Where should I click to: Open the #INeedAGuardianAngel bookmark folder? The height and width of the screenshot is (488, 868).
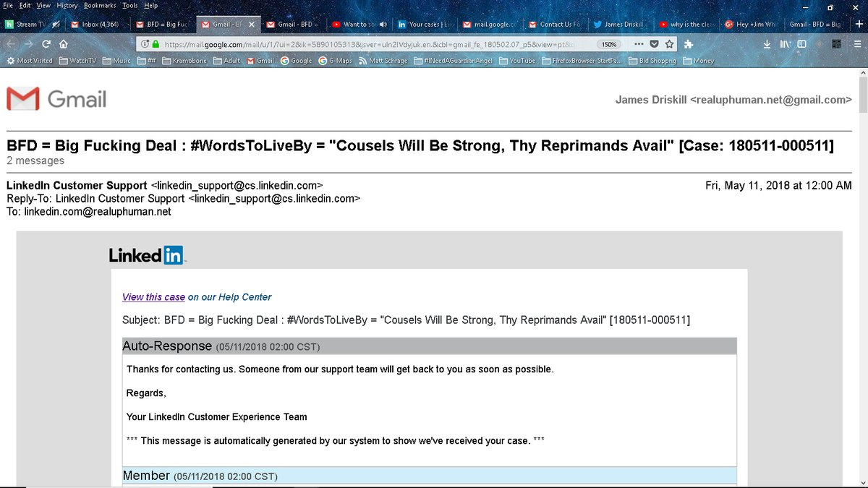(x=453, y=61)
